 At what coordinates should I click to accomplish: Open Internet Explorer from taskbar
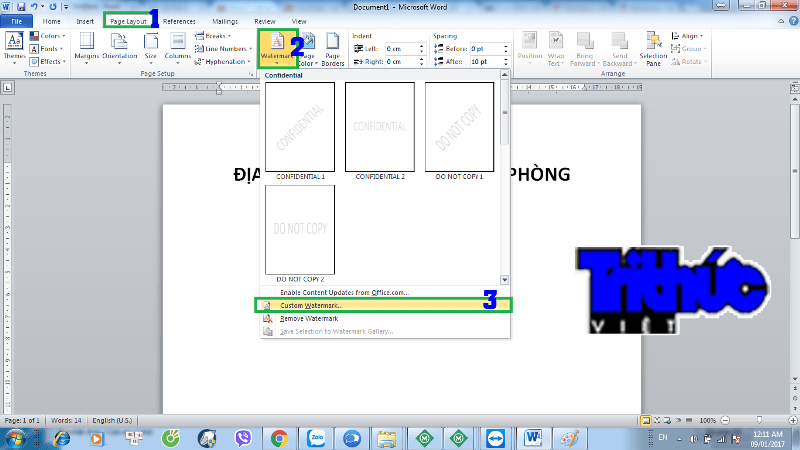(x=62, y=438)
